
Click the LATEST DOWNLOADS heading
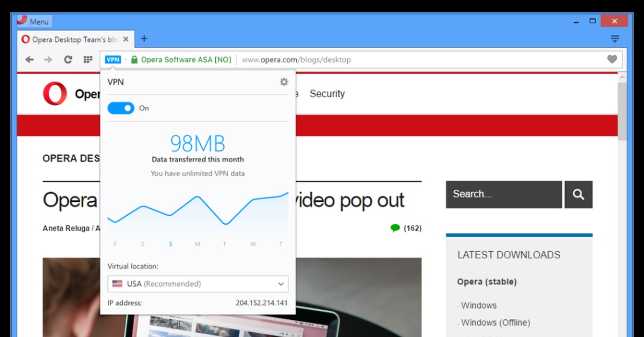509,255
